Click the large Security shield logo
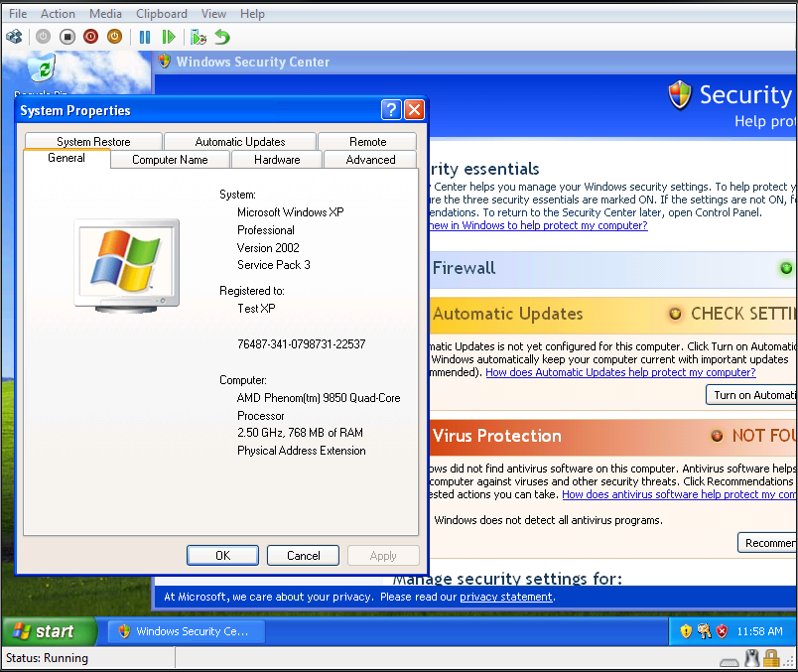798x672 pixels. (680, 94)
